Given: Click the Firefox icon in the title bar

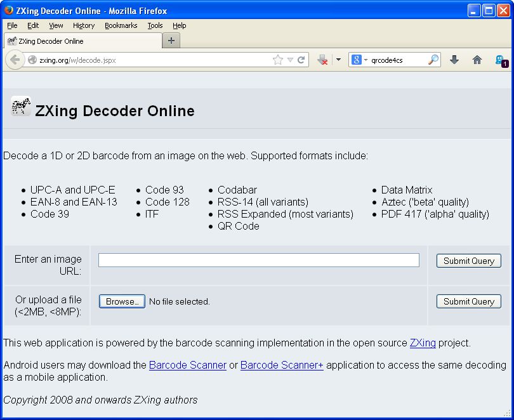Looking at the screenshot, I should (9, 10).
